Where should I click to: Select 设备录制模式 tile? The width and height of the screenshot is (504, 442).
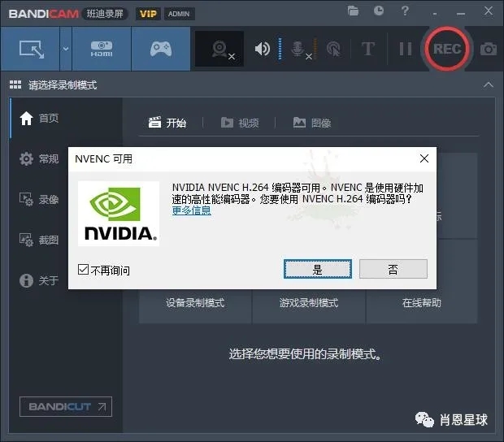[195, 302]
